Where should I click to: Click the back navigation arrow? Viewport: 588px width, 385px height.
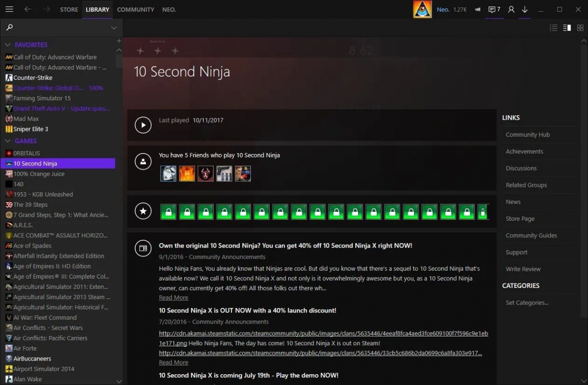click(x=28, y=9)
